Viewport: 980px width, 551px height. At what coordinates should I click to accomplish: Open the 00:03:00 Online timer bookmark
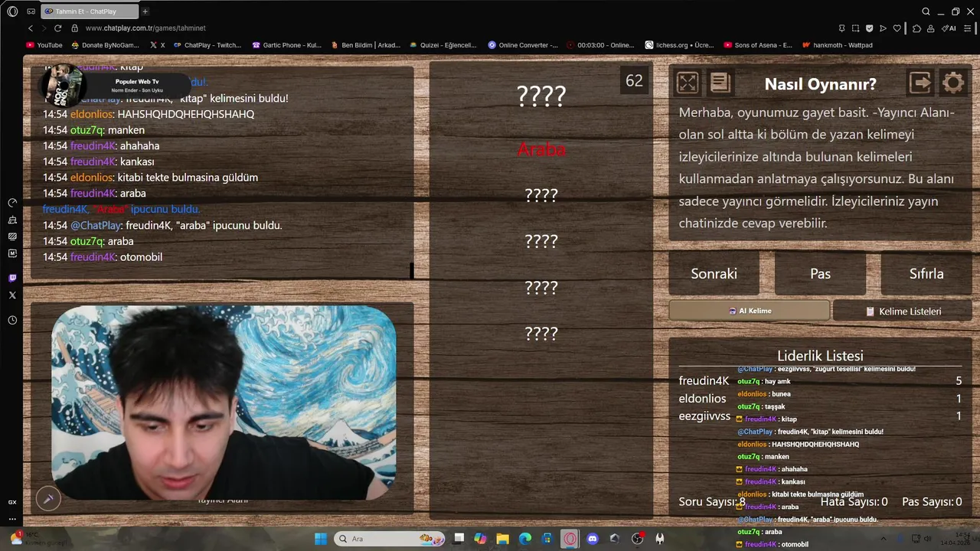(600, 45)
